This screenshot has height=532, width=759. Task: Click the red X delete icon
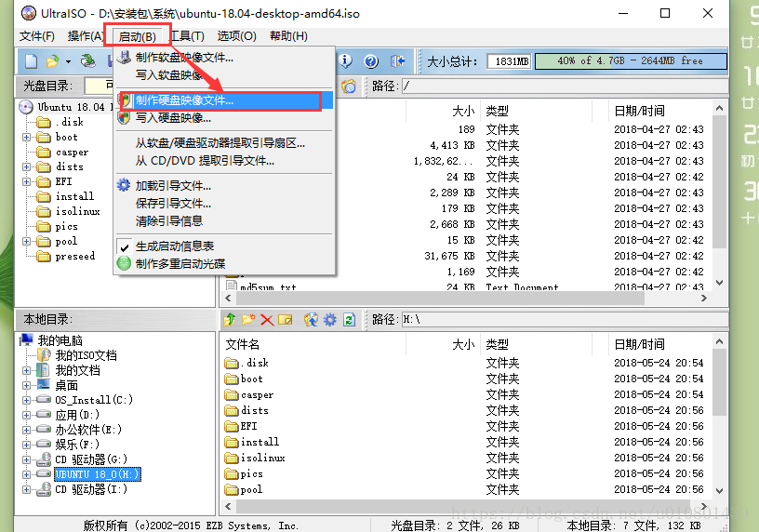(x=267, y=320)
